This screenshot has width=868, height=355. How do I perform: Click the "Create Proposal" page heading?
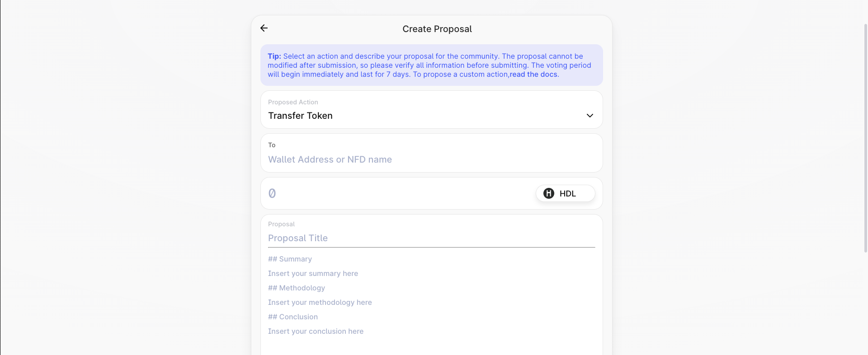tap(437, 29)
